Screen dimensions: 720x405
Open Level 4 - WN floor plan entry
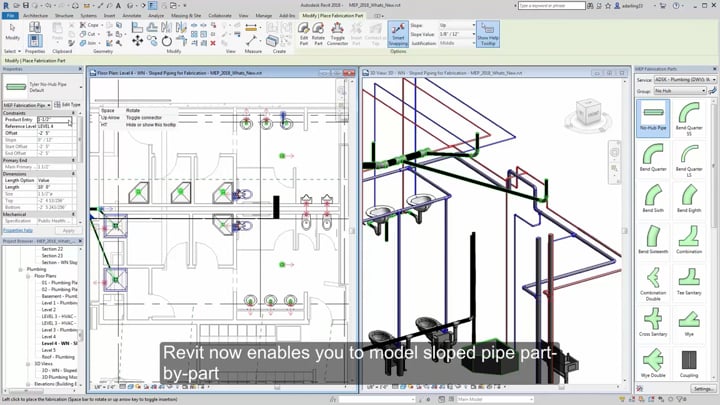coord(59,343)
